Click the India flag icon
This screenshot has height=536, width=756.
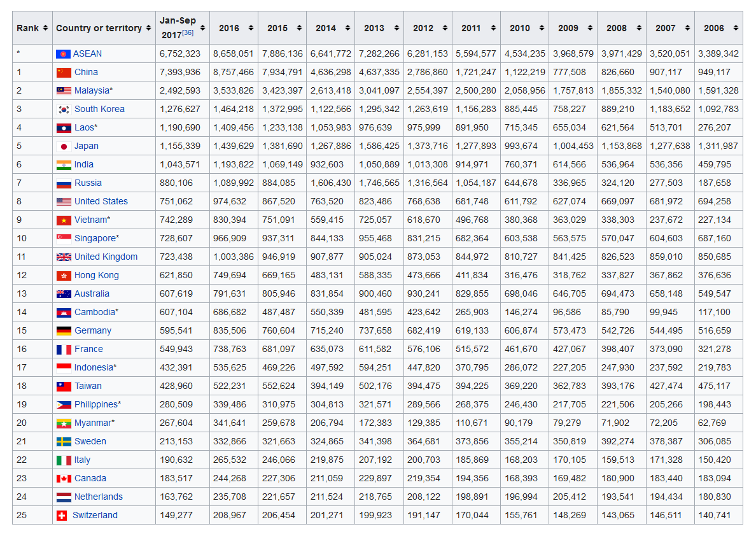click(64, 165)
